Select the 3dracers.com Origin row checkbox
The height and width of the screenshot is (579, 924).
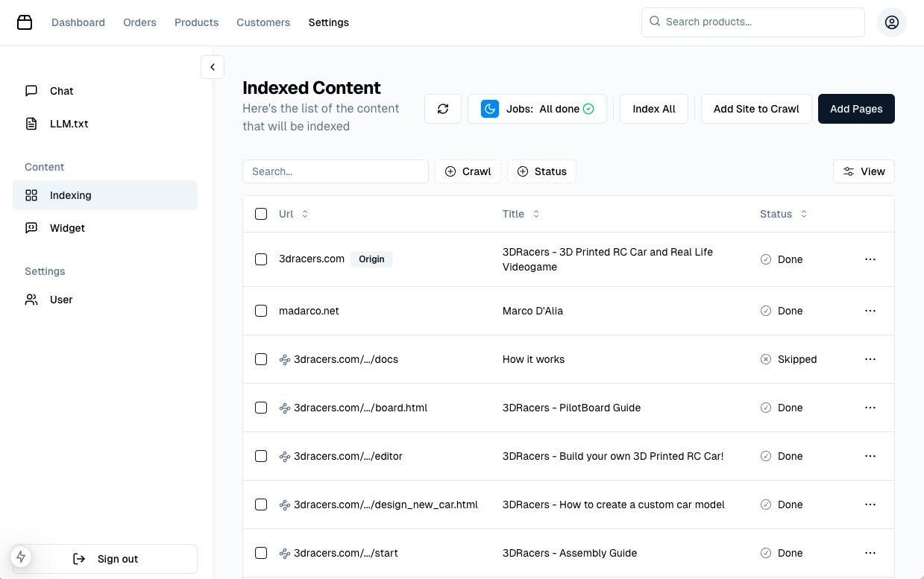[261, 259]
